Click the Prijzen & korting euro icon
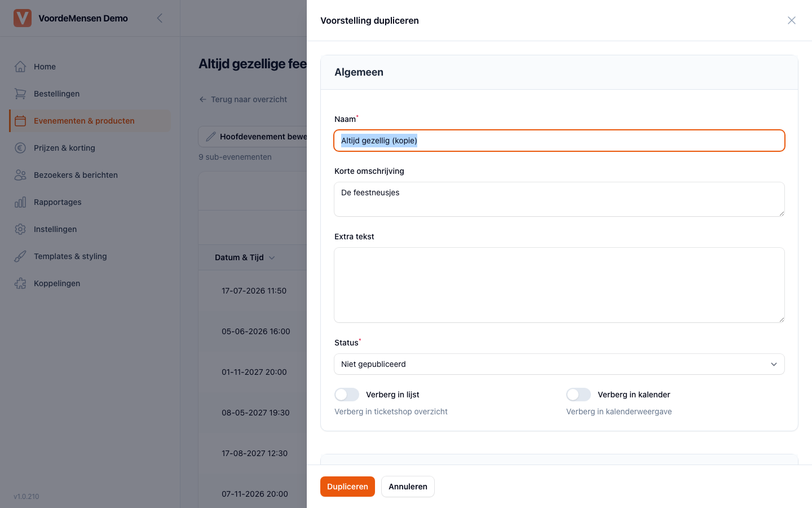Screen dimensions: 812x508 click(x=20, y=148)
